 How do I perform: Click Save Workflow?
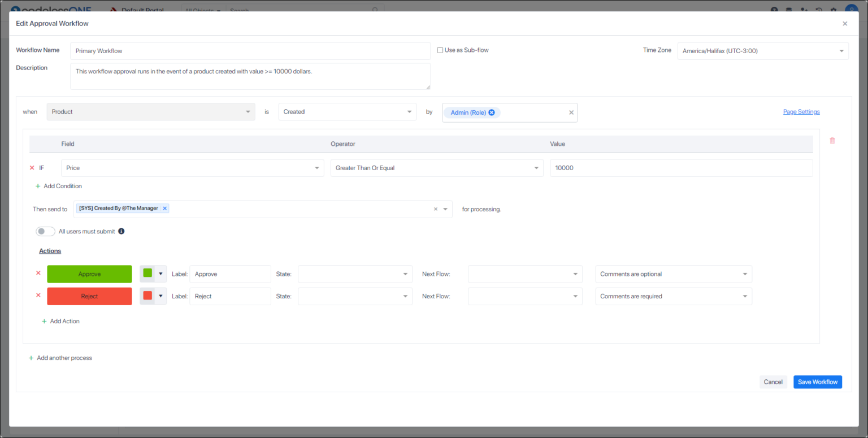point(818,382)
